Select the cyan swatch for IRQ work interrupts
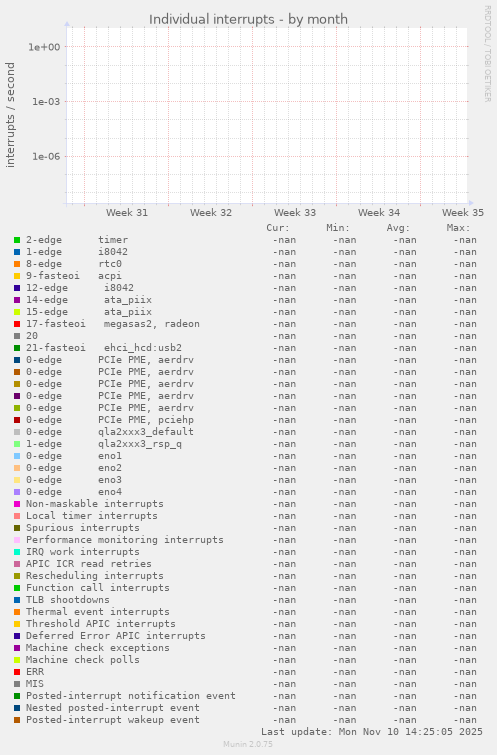 (x=17, y=552)
